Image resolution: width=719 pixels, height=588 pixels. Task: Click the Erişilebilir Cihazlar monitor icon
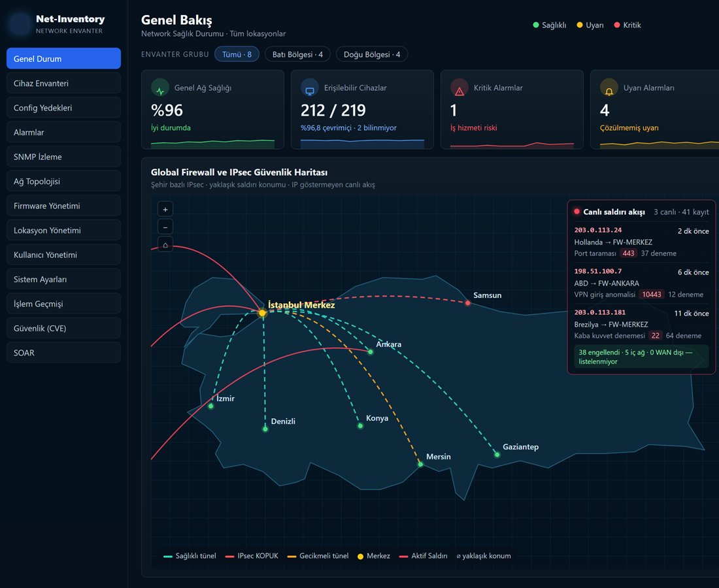[x=310, y=88]
